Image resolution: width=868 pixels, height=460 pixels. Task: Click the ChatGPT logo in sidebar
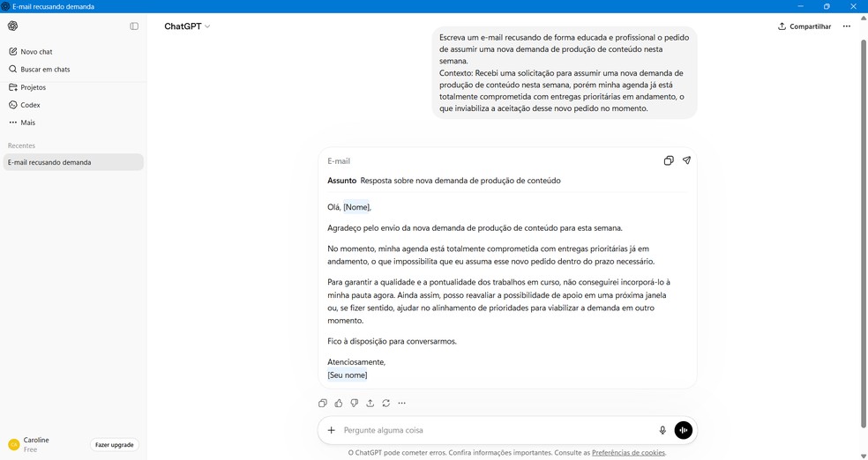12,26
